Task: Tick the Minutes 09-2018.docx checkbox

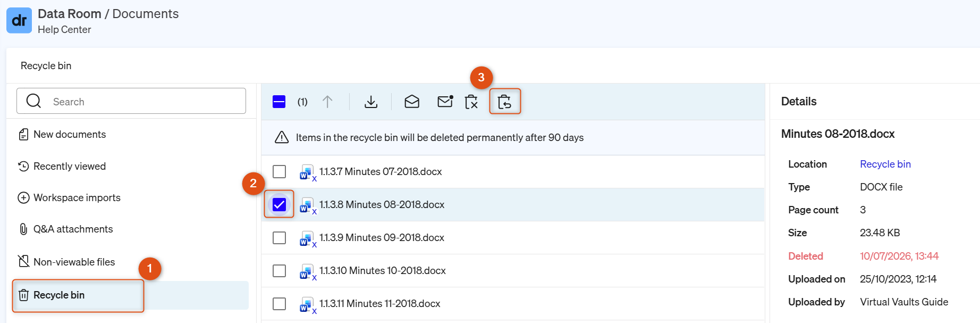Action: pos(279,237)
